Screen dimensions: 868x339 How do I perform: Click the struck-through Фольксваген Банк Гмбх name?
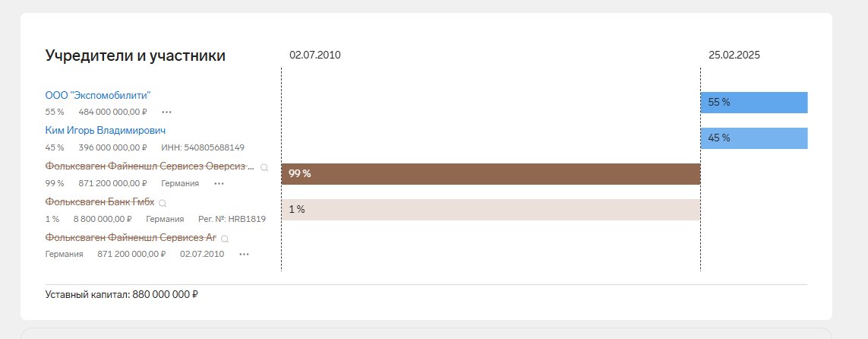pyautogui.click(x=99, y=202)
